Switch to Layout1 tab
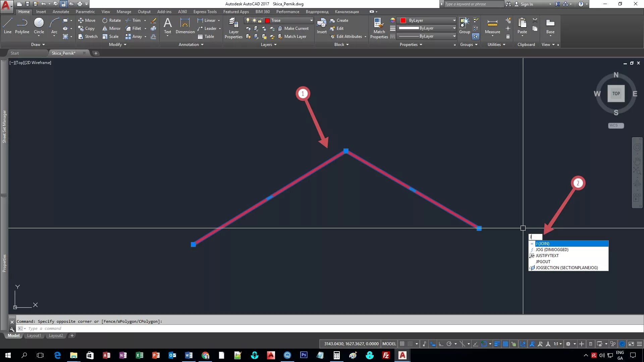Screen dimensions: 644x362 (x=34, y=336)
